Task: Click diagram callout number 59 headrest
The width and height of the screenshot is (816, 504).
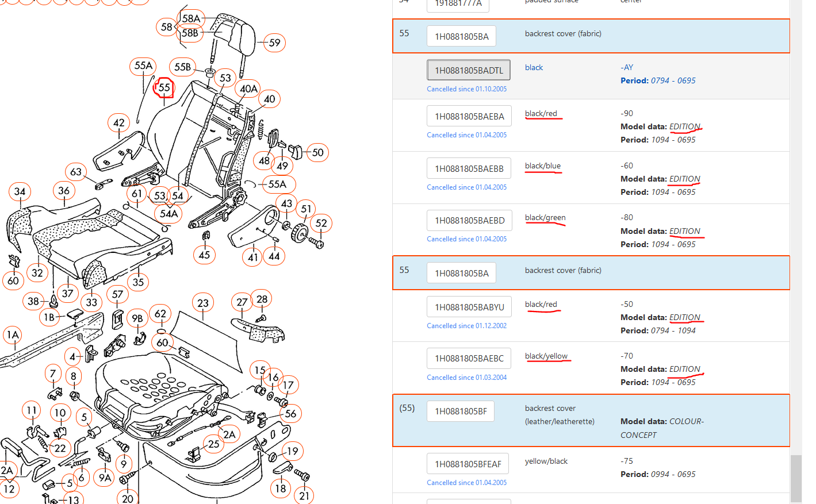Action: click(x=274, y=43)
